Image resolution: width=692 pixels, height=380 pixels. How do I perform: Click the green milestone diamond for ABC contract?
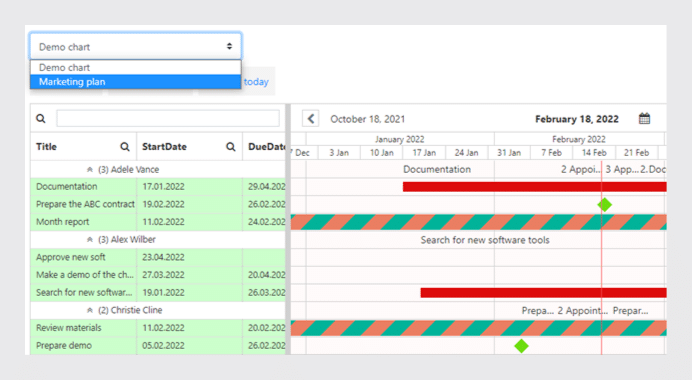605,205
